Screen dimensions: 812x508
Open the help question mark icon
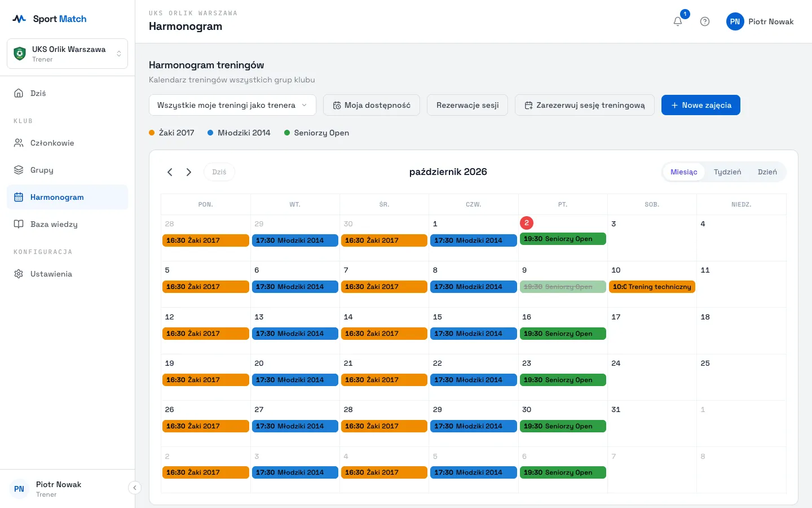(705, 21)
